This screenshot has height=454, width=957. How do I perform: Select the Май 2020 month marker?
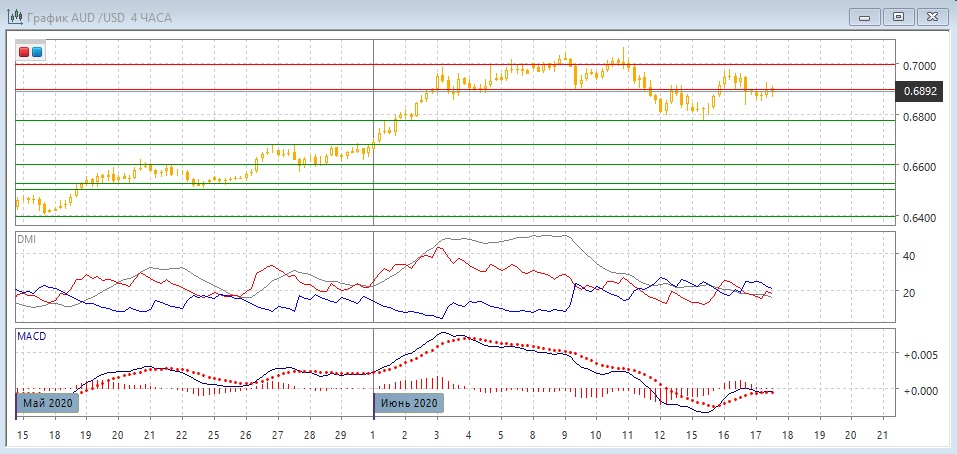pyautogui.click(x=46, y=403)
